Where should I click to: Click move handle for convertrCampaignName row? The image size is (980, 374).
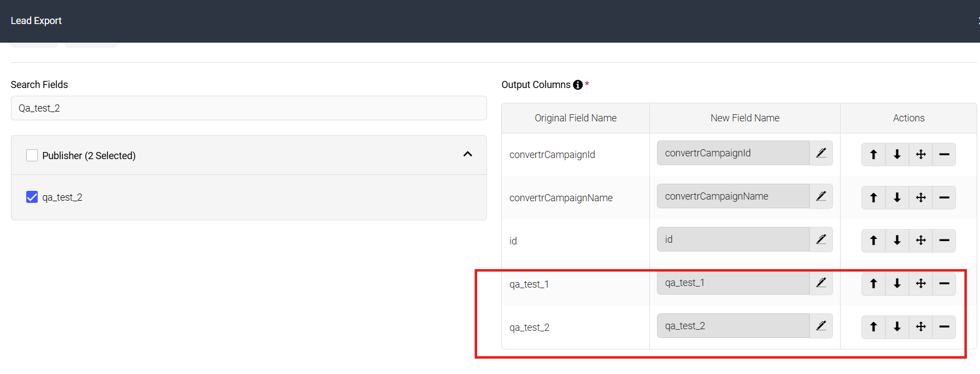(x=920, y=197)
